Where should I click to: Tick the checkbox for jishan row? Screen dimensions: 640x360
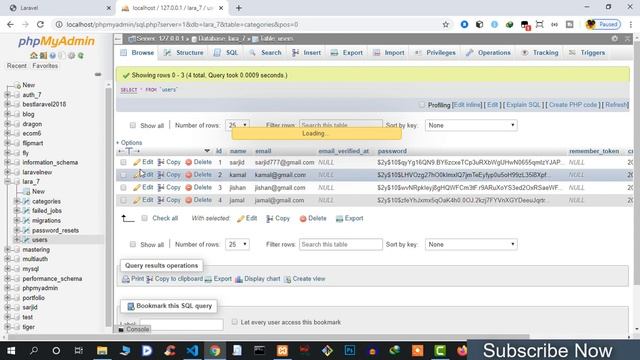click(x=123, y=188)
